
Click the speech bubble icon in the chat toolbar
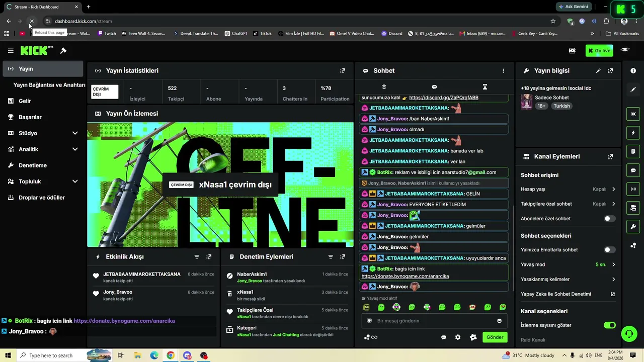tap(434, 87)
